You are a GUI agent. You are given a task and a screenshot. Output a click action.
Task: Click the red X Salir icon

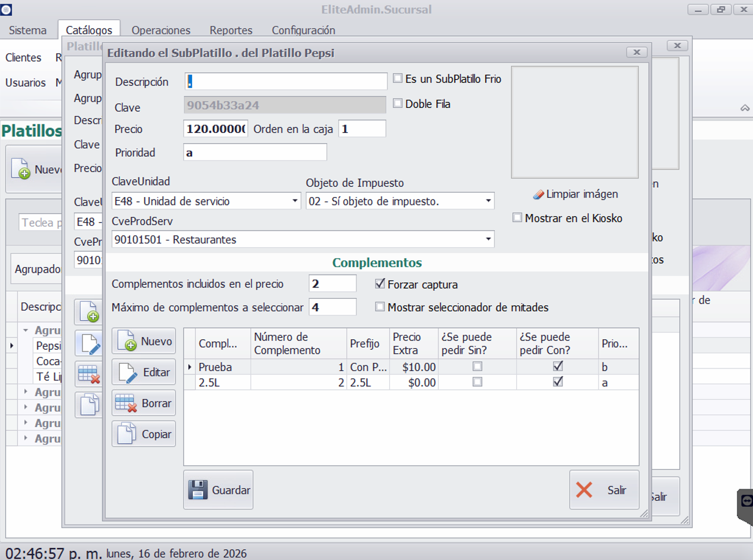(584, 490)
